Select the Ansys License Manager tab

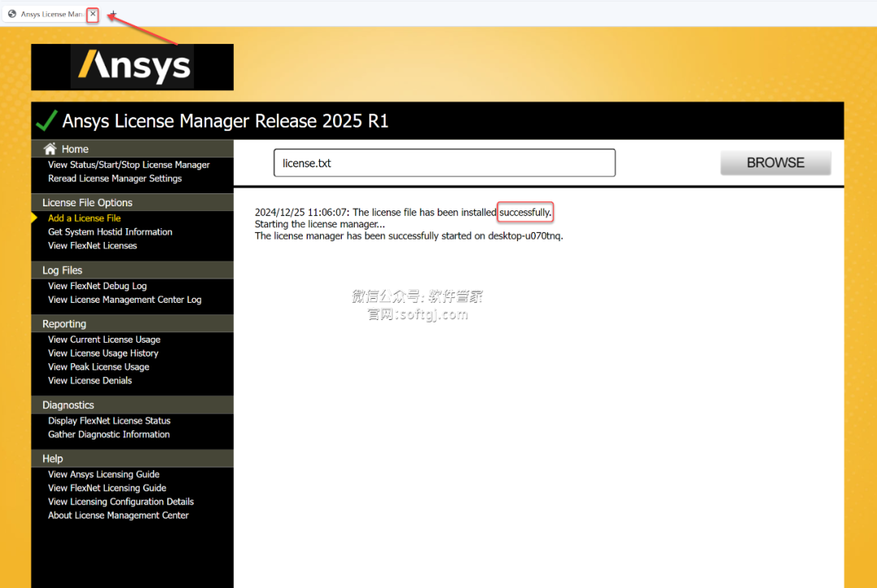(51, 14)
